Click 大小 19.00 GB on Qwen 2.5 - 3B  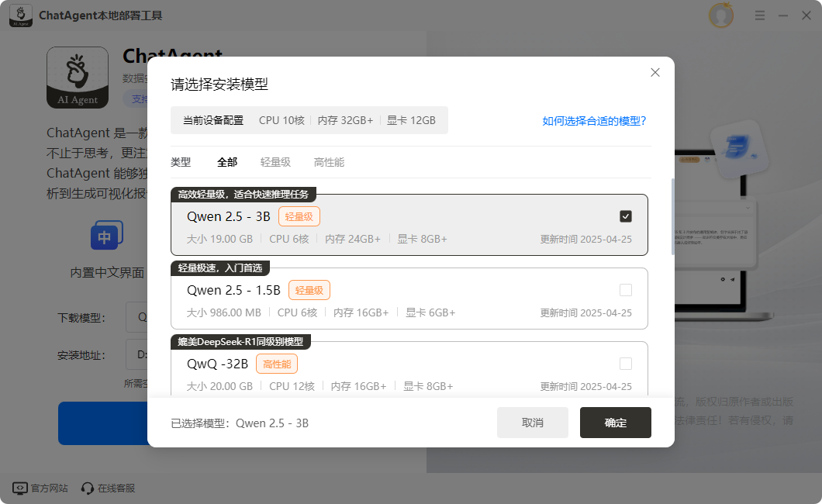coord(219,239)
